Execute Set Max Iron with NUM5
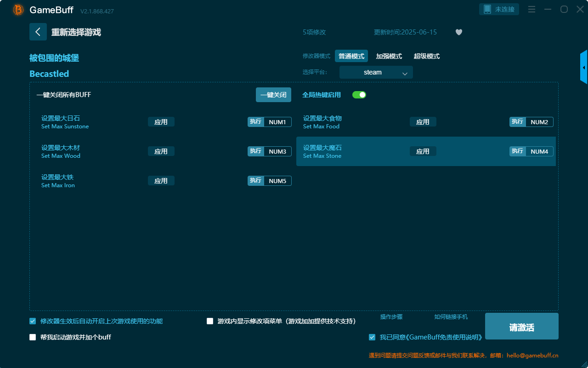 pos(270,180)
